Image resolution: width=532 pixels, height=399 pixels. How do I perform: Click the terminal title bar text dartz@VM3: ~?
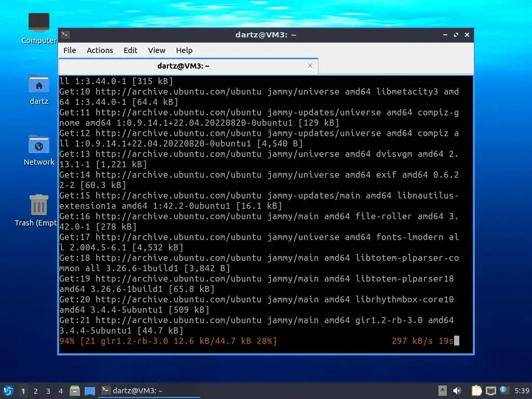point(265,35)
